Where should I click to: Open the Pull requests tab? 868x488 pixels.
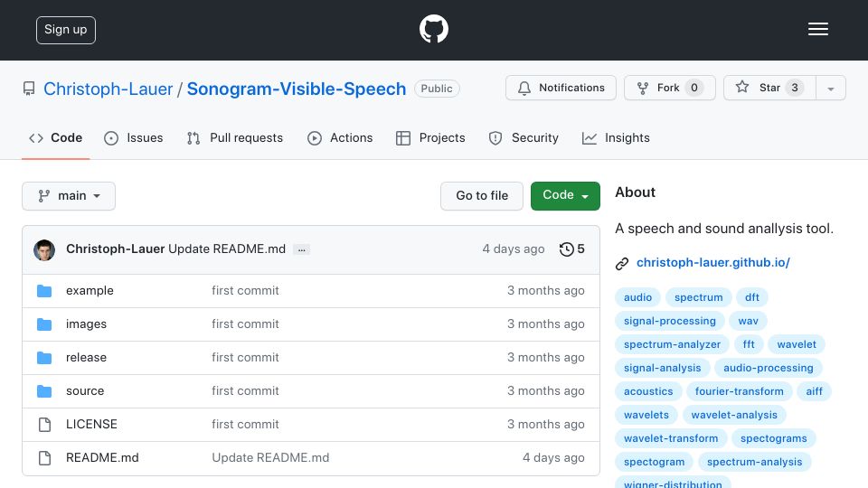235,137
